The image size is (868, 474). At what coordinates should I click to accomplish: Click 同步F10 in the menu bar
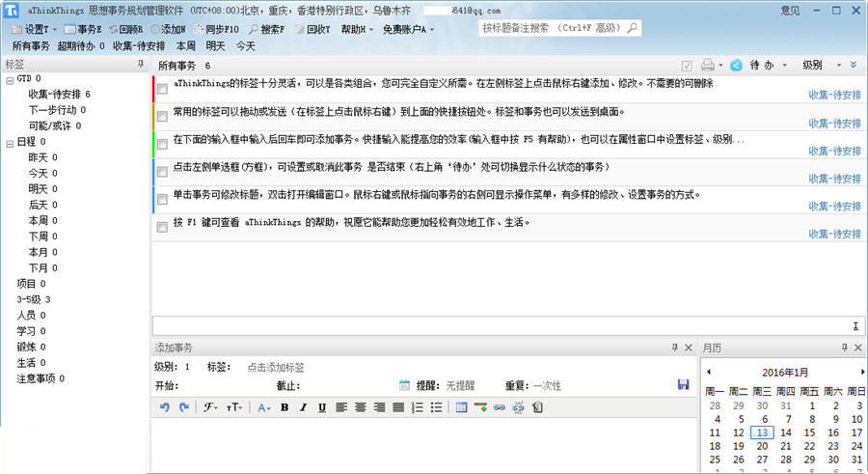point(216,29)
